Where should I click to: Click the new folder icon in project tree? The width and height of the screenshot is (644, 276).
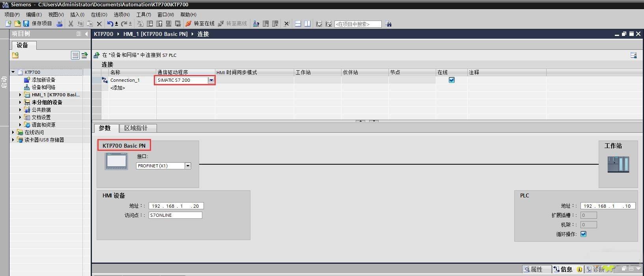[15, 55]
